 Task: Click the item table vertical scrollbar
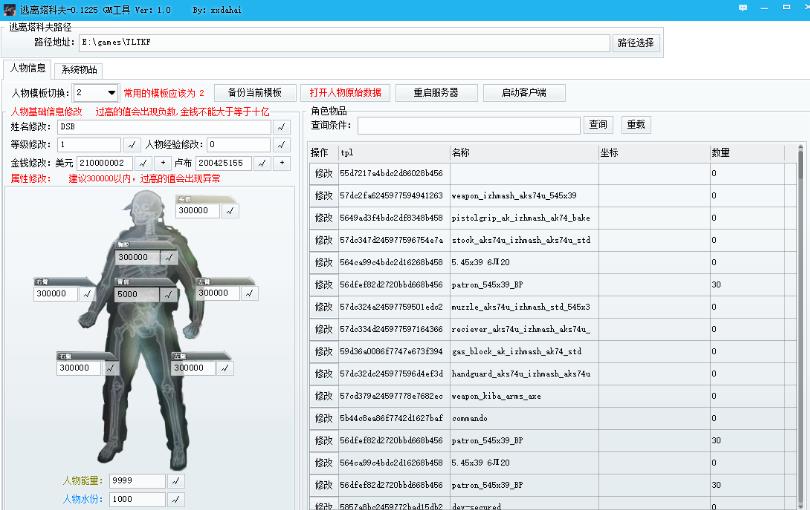point(801,327)
